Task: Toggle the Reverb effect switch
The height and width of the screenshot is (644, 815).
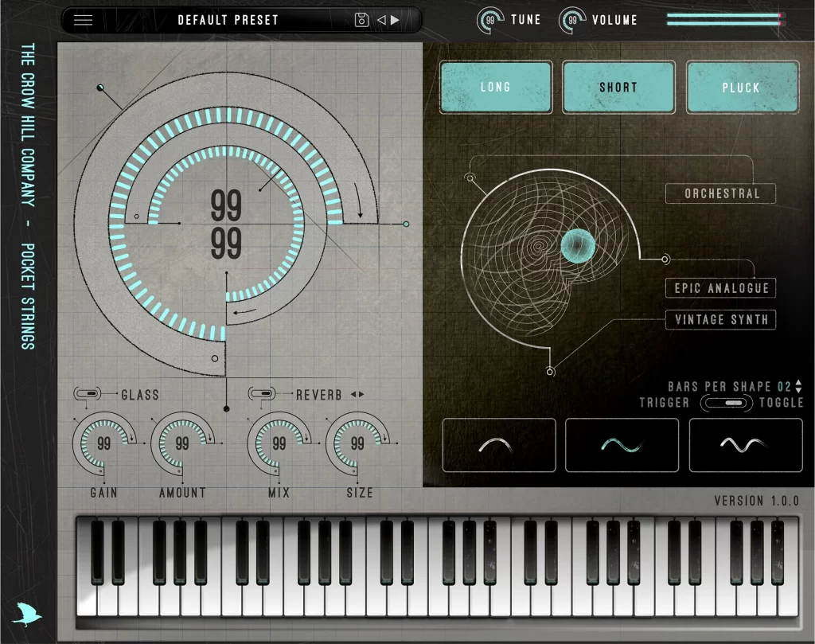Action: point(263,394)
